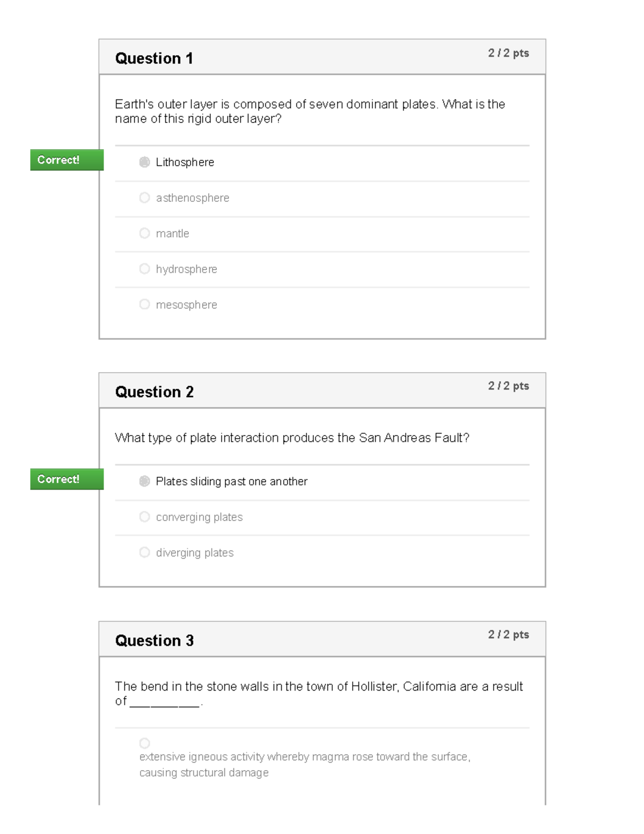Click the filled radio icon next to Lithosphere

144,162
